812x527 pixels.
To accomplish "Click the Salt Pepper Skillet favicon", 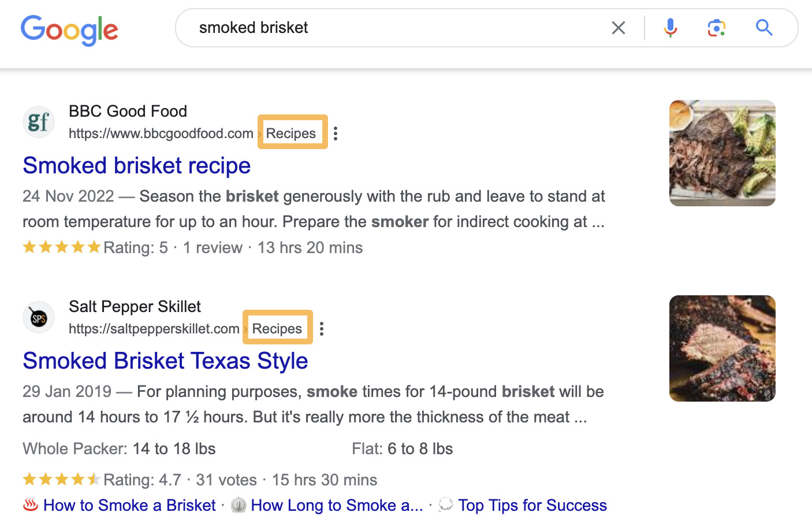I will tap(38, 317).
